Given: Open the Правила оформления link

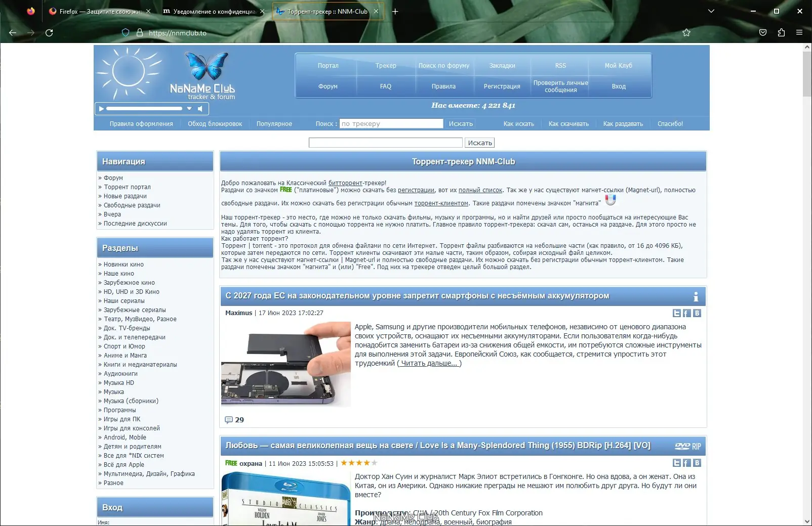Looking at the screenshot, I should 141,124.
